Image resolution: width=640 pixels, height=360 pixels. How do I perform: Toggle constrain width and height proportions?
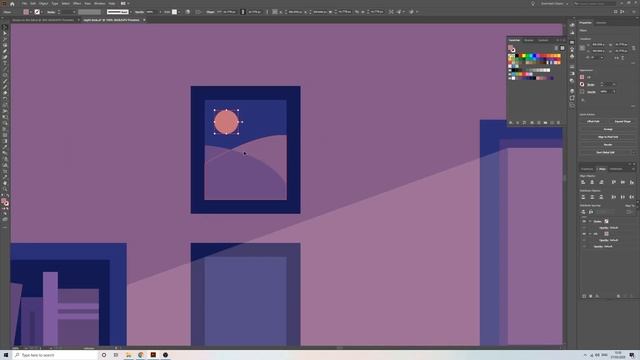(x=634, y=48)
